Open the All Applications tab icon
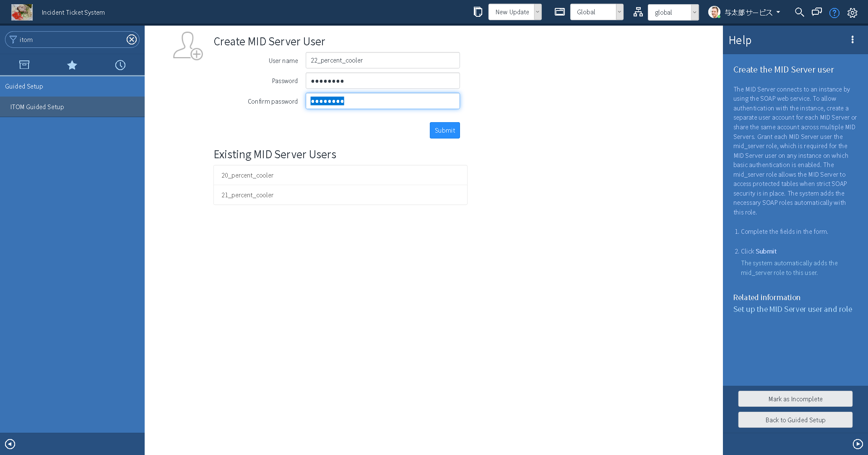Viewport: 868px width, 455px height. pos(24,65)
